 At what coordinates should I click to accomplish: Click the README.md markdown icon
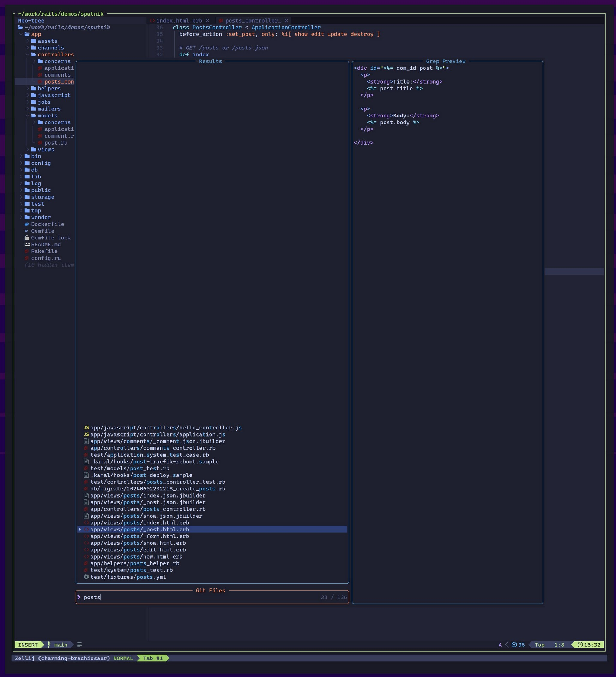coord(27,244)
